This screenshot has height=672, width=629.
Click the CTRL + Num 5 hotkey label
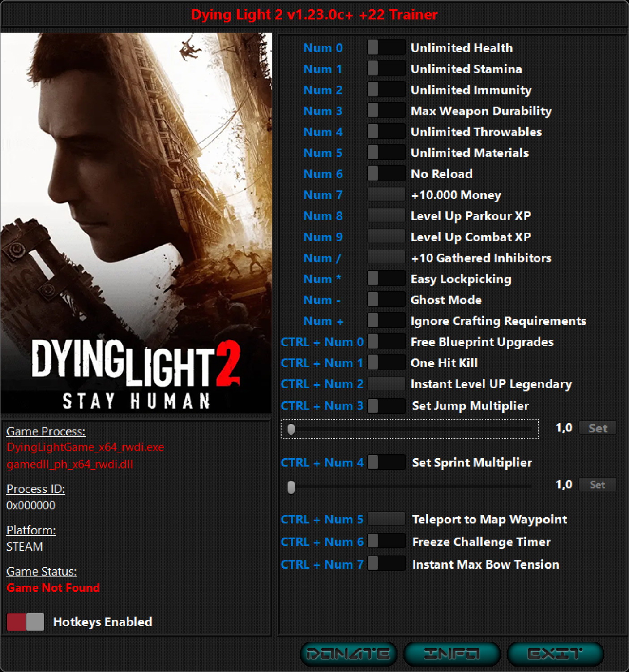coord(322,520)
